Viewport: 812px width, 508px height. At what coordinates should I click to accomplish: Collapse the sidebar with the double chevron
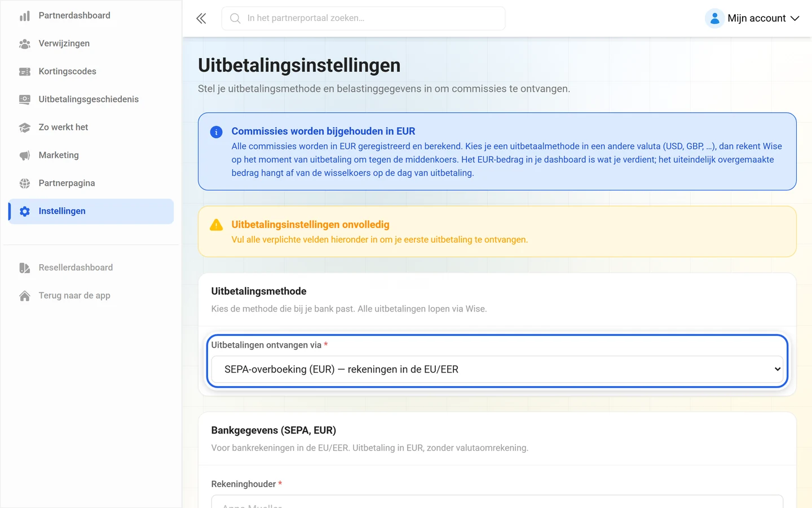tap(201, 19)
